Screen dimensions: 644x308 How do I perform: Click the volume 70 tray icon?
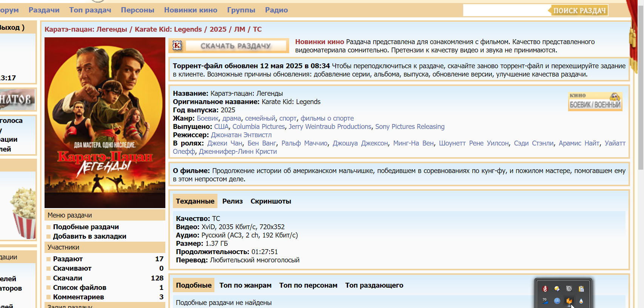pyautogui.click(x=545, y=301)
